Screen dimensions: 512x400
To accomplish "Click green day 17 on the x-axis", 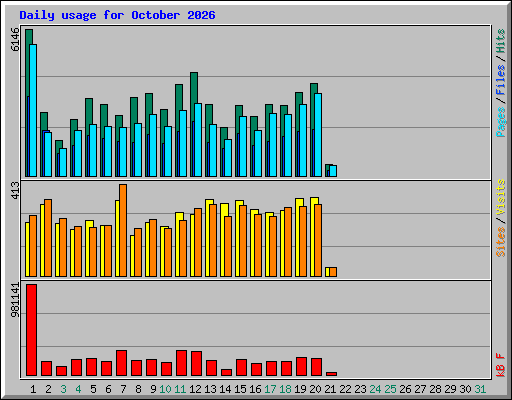I will pos(270,389).
